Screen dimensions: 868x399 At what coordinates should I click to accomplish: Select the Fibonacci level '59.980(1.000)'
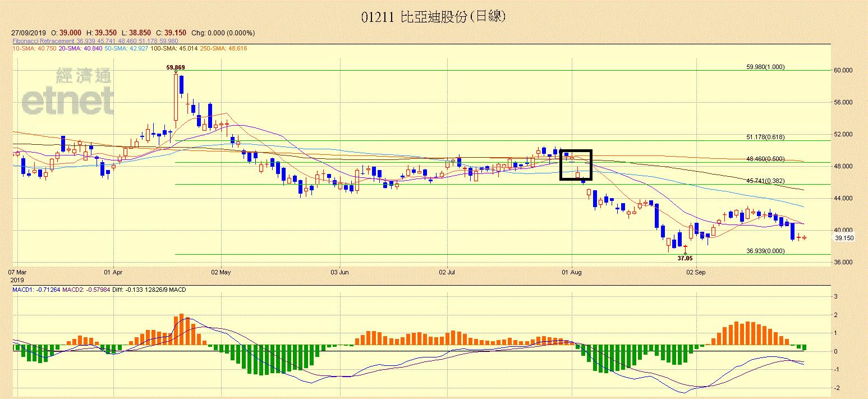[765, 67]
